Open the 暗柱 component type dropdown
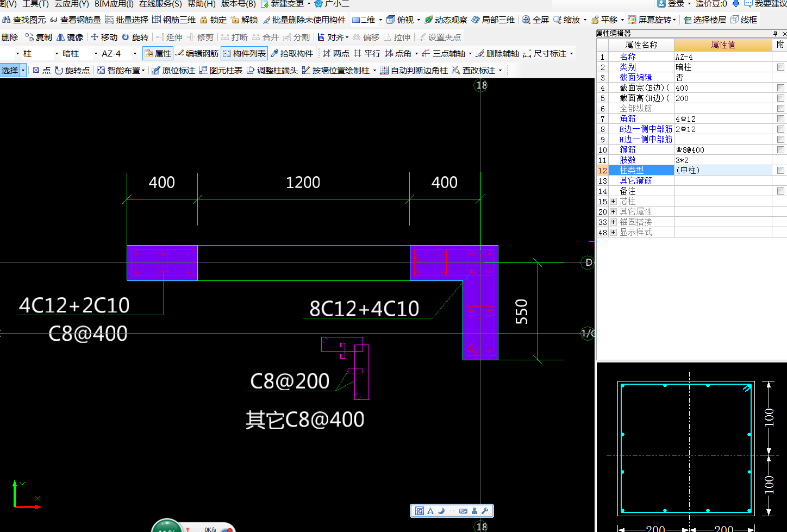The image size is (787, 532). (96, 53)
